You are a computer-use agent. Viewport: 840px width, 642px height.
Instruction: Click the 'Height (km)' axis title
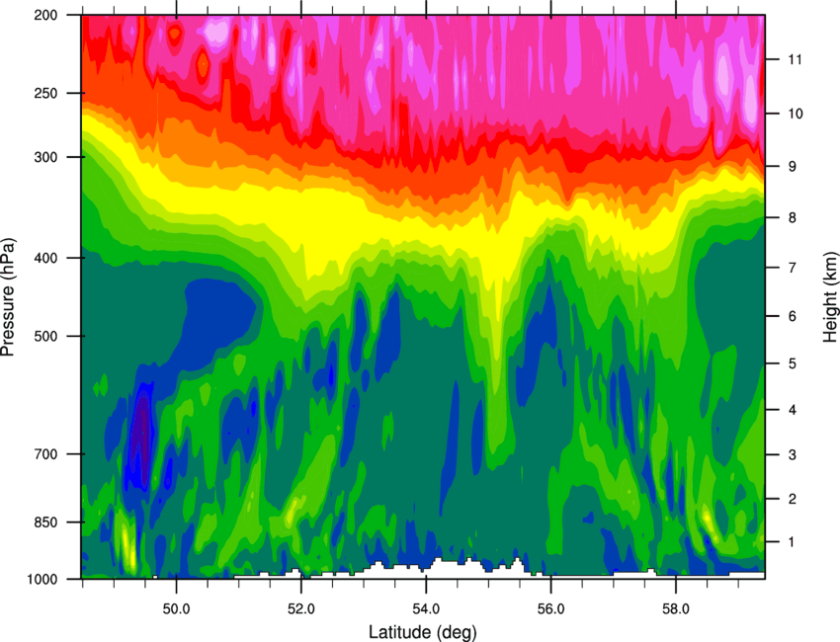(x=830, y=297)
